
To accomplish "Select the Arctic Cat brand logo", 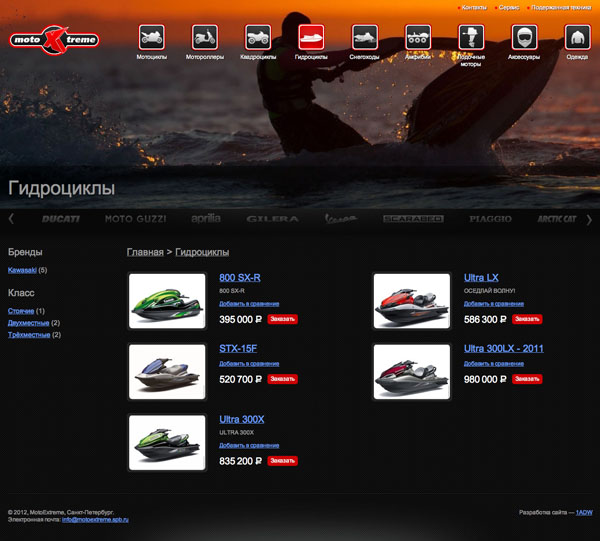I will point(556,219).
